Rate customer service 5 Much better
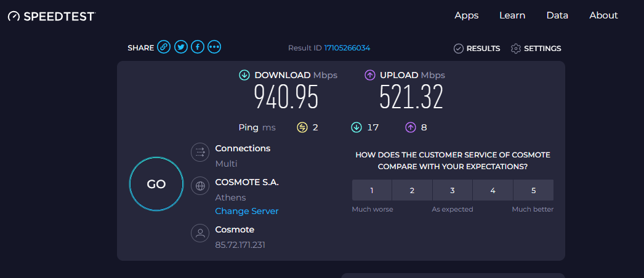Screen dimensions: 644x278 (534, 190)
